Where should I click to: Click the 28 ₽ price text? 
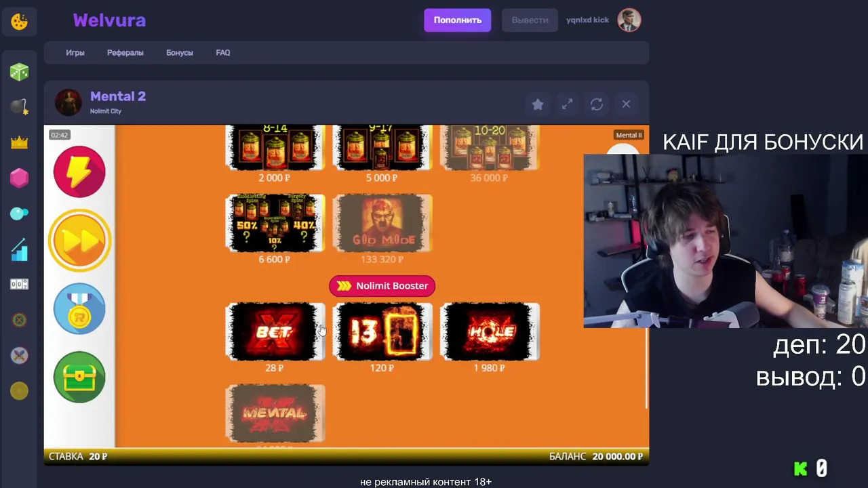tap(274, 368)
